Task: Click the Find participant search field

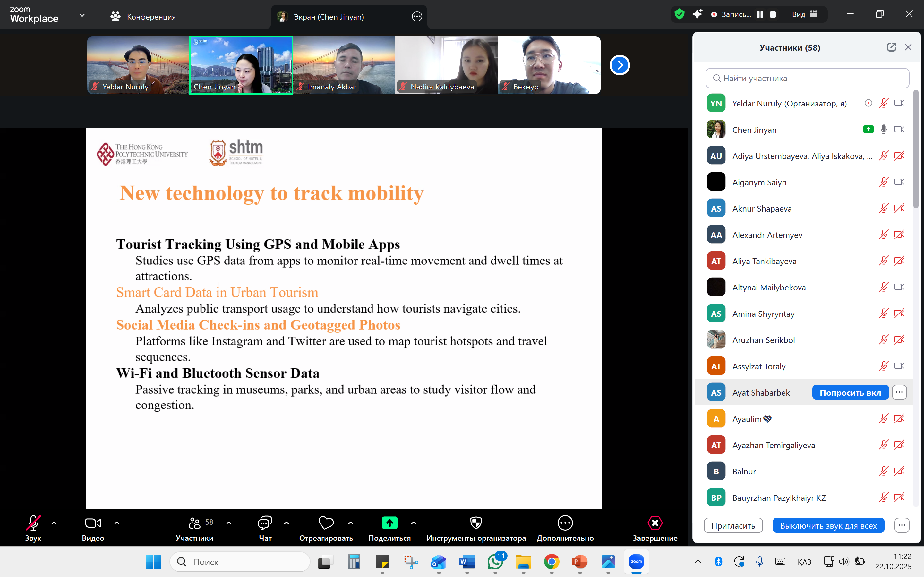Action: coord(807,78)
